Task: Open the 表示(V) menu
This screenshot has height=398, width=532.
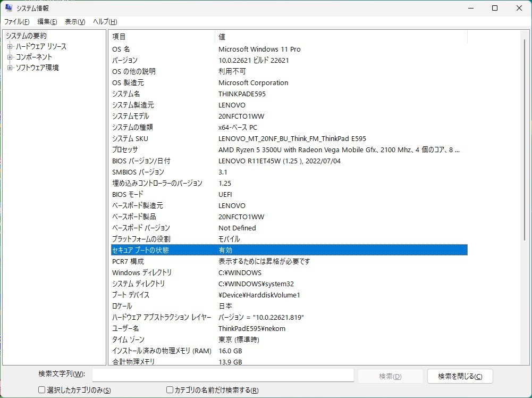Action: coord(75,22)
